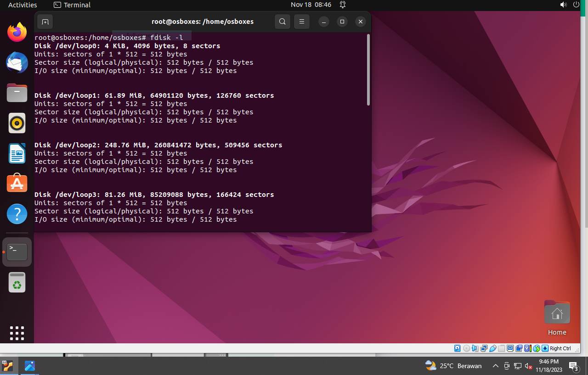Click '64901120 bytes' in the loop1 line

tap(179, 95)
